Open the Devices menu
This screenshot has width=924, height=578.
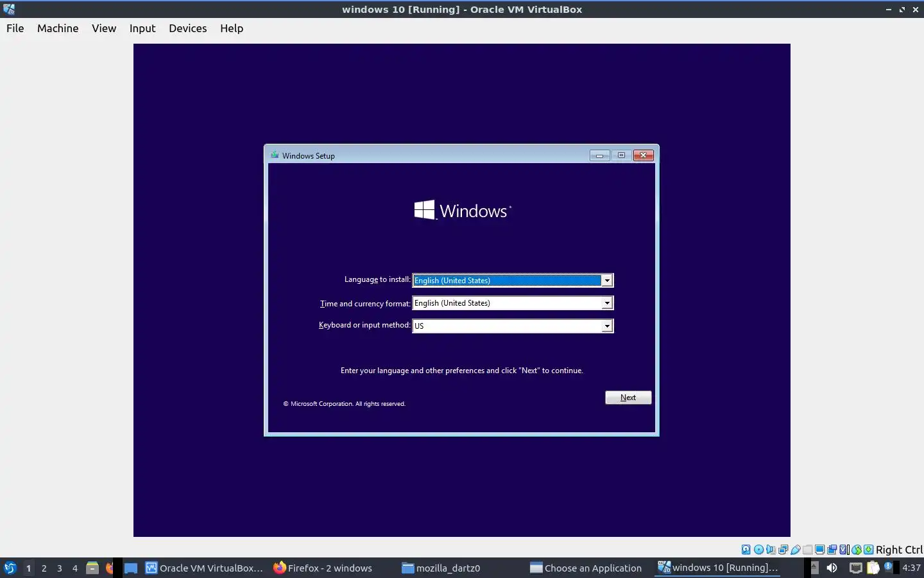(188, 28)
